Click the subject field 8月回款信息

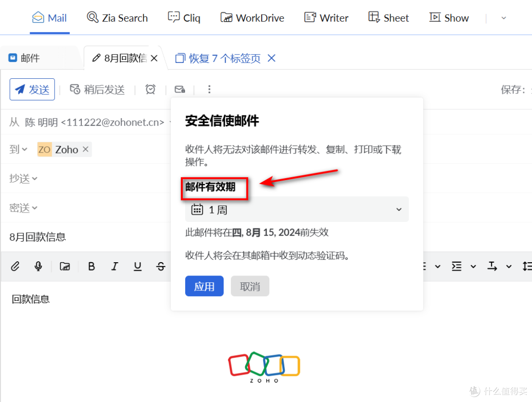pyautogui.click(x=37, y=237)
